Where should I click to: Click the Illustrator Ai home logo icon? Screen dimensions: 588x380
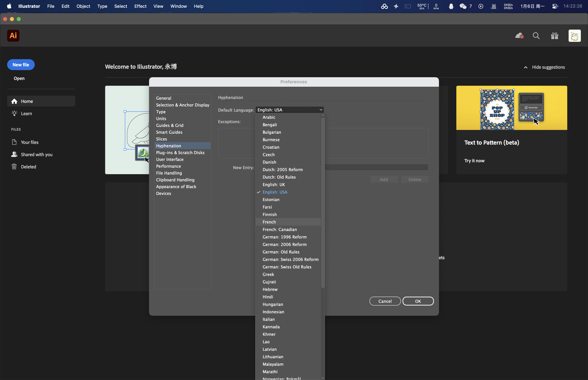click(13, 36)
